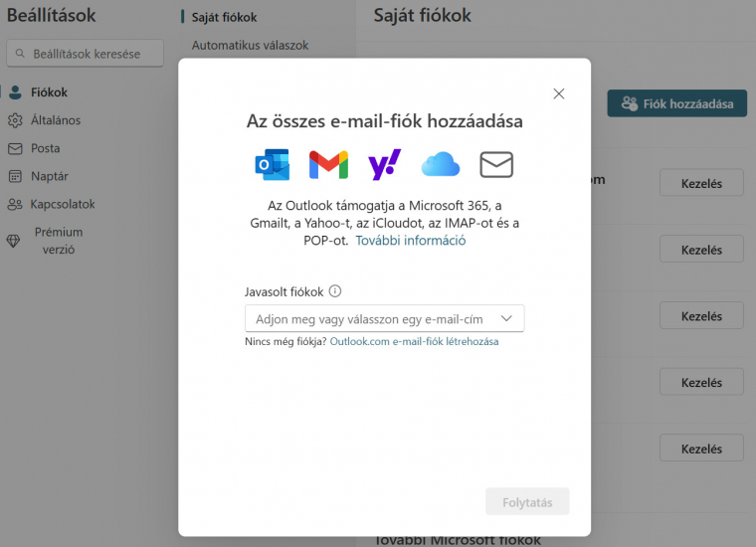Open Kapcsolatok settings category
Image resolution: width=756 pixels, height=547 pixels.
63,204
